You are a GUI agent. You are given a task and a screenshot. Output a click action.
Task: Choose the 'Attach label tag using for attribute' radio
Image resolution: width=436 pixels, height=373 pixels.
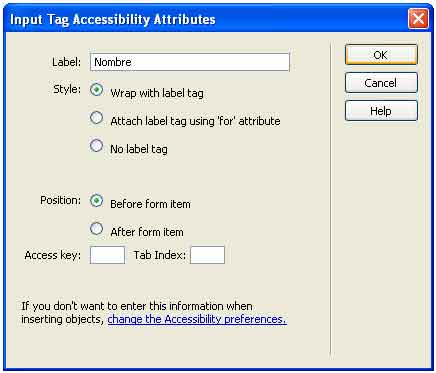click(x=97, y=118)
